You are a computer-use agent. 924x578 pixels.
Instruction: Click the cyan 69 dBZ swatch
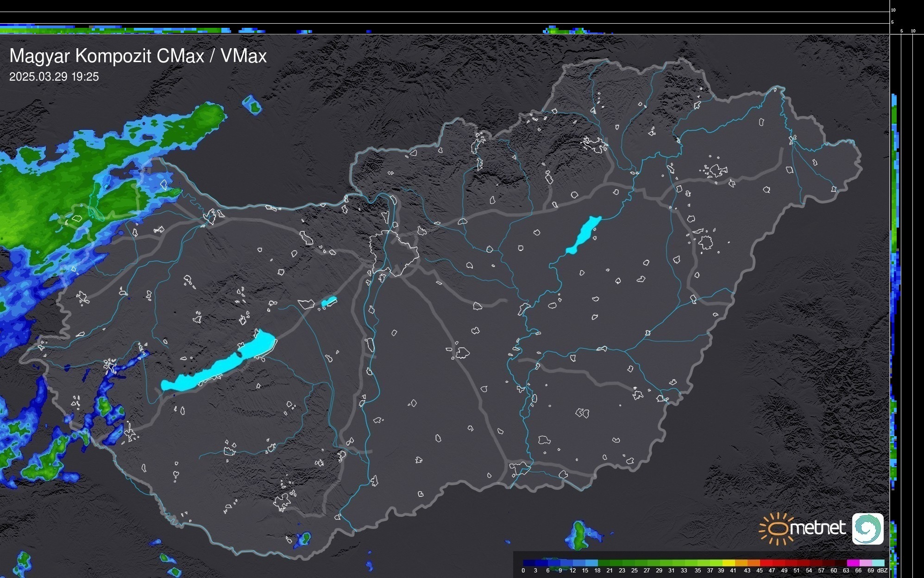click(877, 563)
